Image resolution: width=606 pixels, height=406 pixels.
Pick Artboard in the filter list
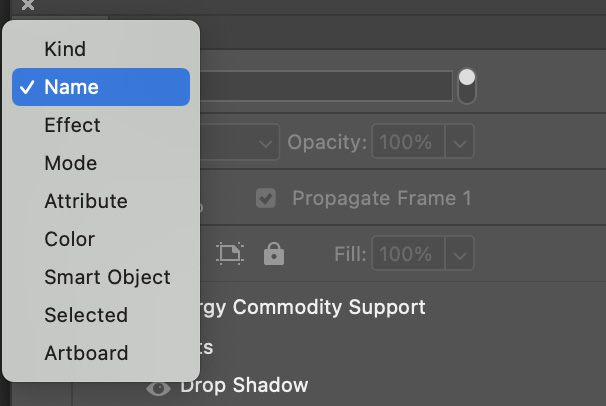pyautogui.click(x=101, y=353)
